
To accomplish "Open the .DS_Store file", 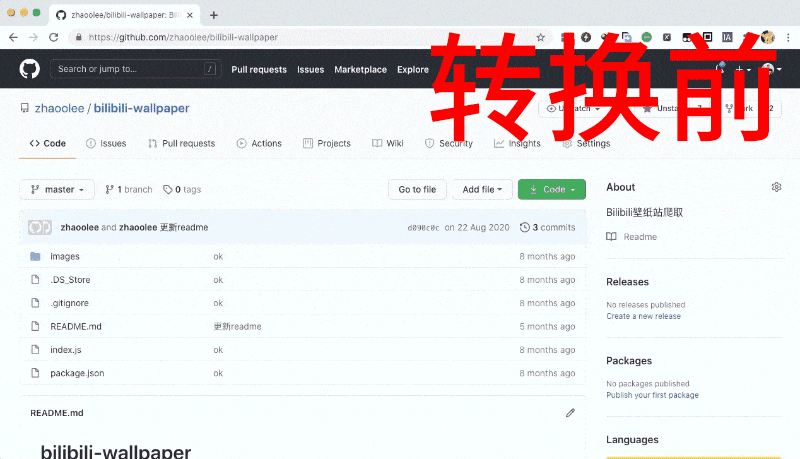I will point(70,279).
